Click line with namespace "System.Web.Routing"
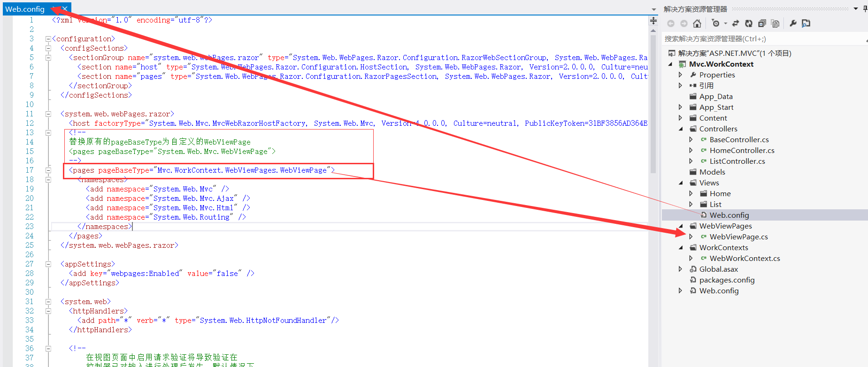Viewport: 868px width, 367px height. point(166,217)
